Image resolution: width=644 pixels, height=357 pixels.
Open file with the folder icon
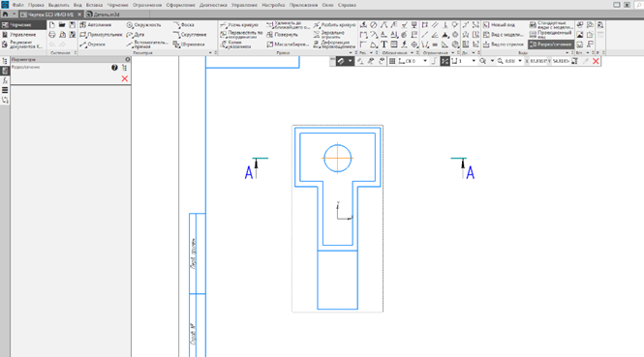coord(62,25)
